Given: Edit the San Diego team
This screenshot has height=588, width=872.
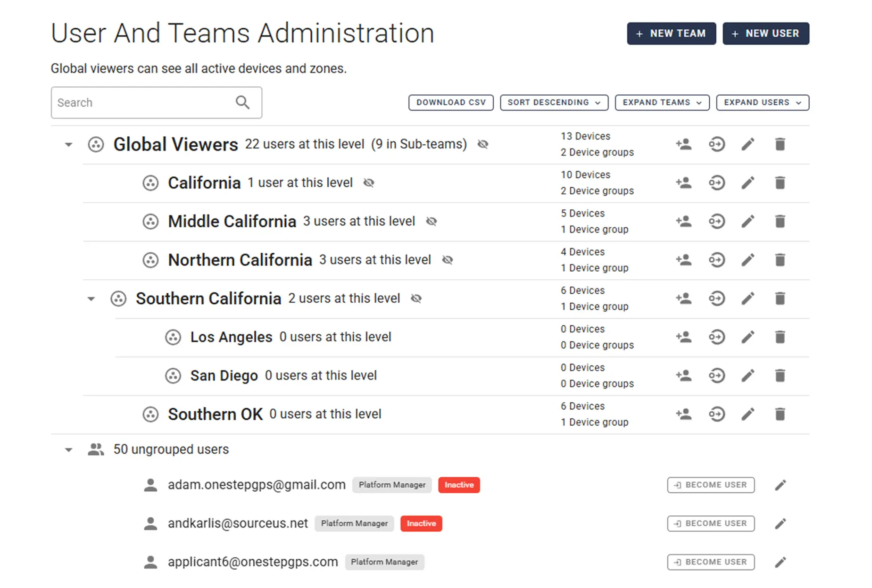Looking at the screenshot, I should (x=748, y=376).
